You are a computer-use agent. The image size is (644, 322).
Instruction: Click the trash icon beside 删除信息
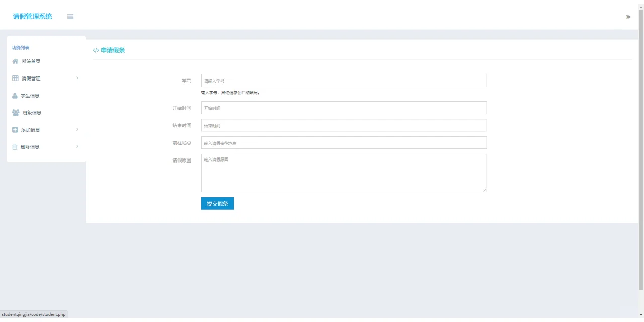[x=15, y=146]
